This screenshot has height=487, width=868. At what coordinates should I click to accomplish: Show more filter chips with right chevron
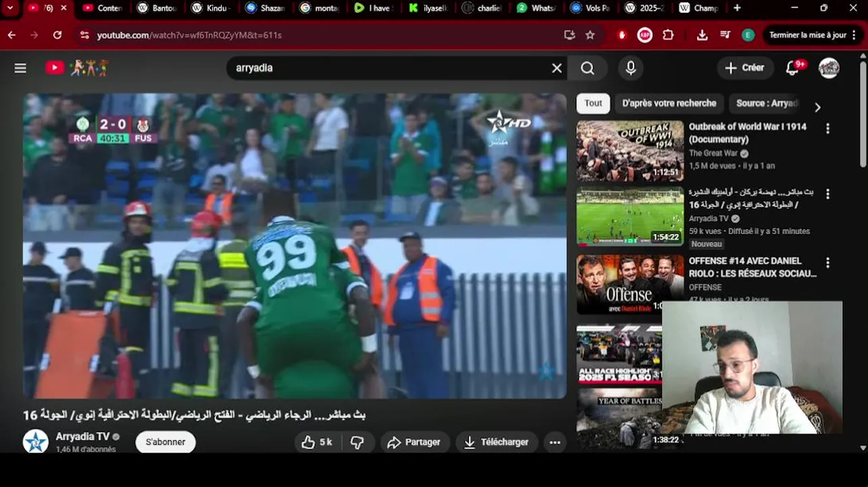click(817, 107)
